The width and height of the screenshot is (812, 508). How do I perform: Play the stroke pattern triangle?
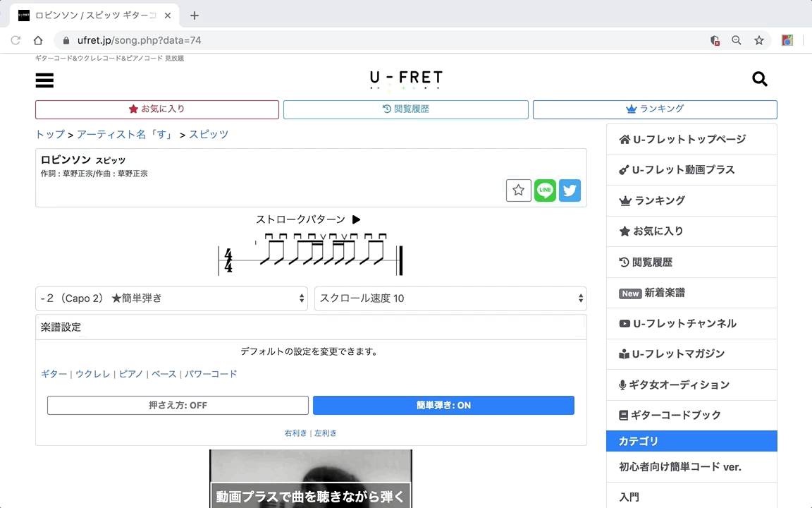coord(356,219)
